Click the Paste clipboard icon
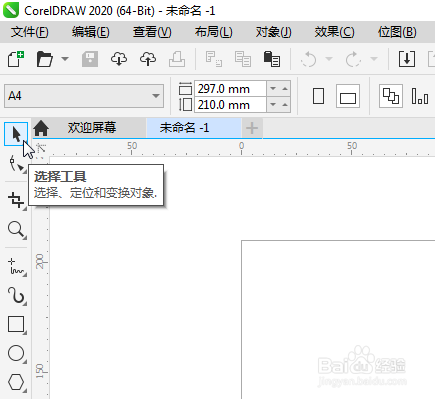Image resolution: width=435 pixels, height=399 pixels. [x=272, y=59]
